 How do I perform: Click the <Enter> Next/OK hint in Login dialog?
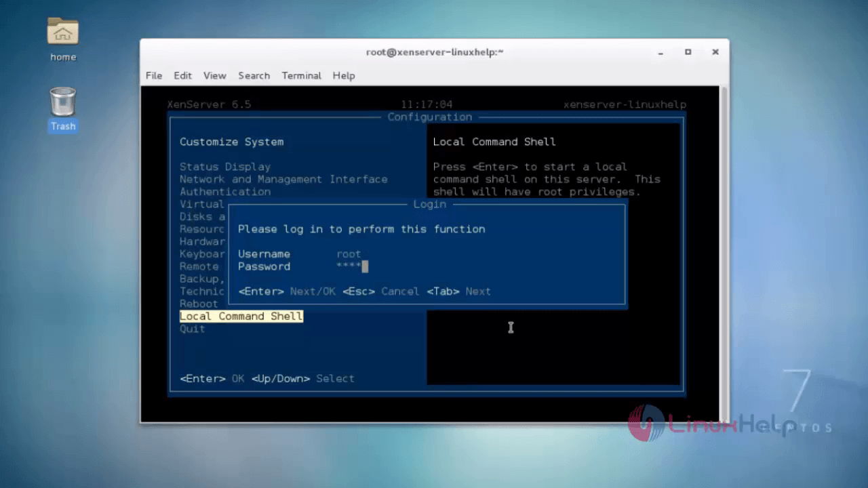pyautogui.click(x=287, y=291)
